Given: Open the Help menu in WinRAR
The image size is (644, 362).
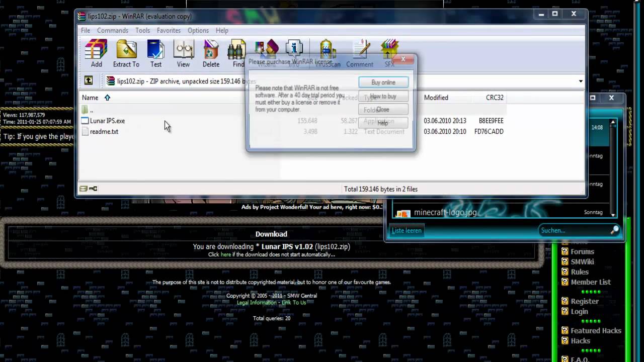Looking at the screenshot, I should coord(222,30).
